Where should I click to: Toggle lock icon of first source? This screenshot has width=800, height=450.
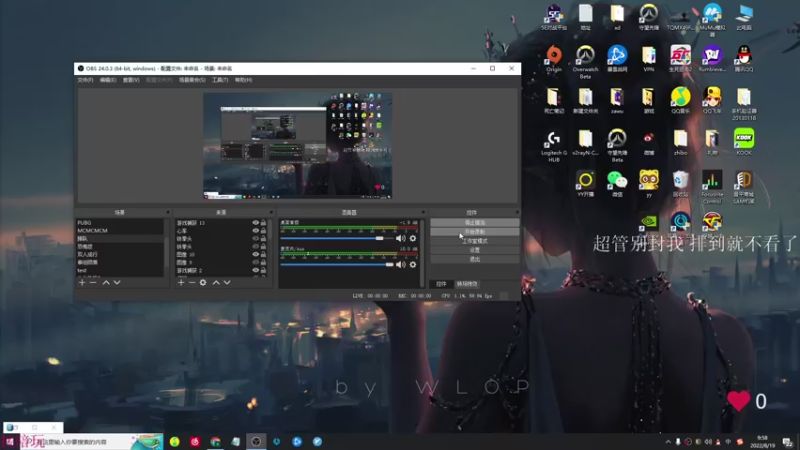tap(263, 223)
